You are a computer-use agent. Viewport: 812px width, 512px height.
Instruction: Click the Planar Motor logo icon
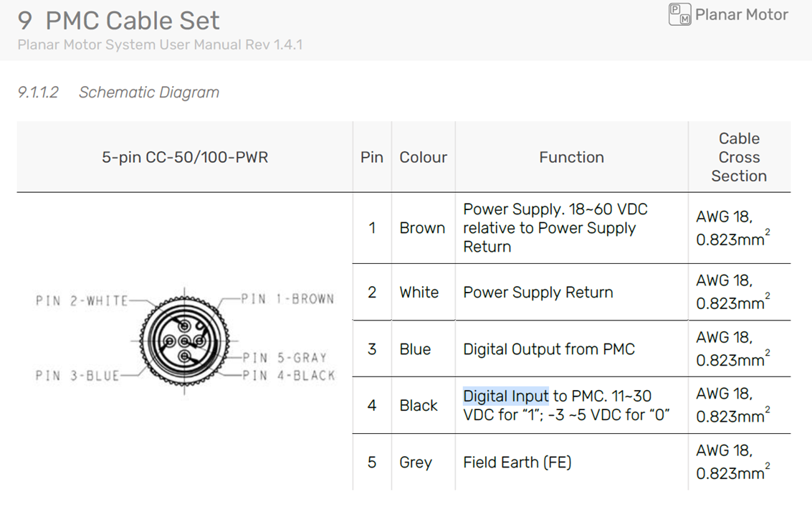pyautogui.click(x=679, y=14)
